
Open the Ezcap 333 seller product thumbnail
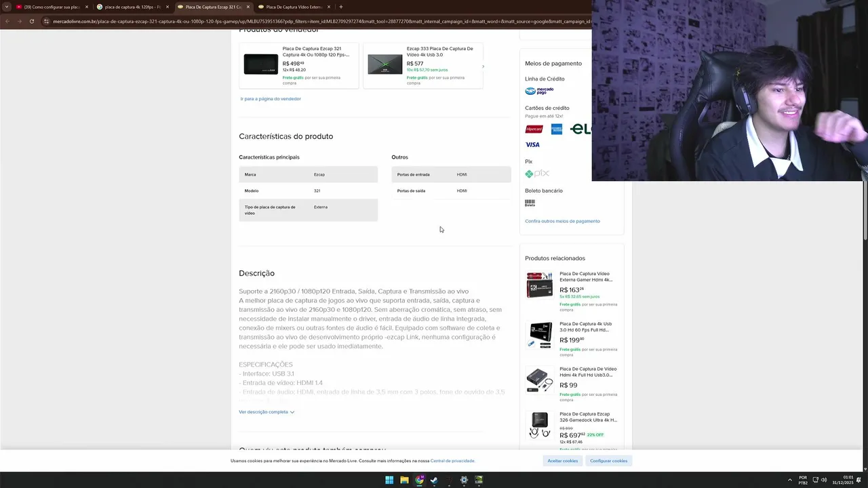click(x=385, y=64)
